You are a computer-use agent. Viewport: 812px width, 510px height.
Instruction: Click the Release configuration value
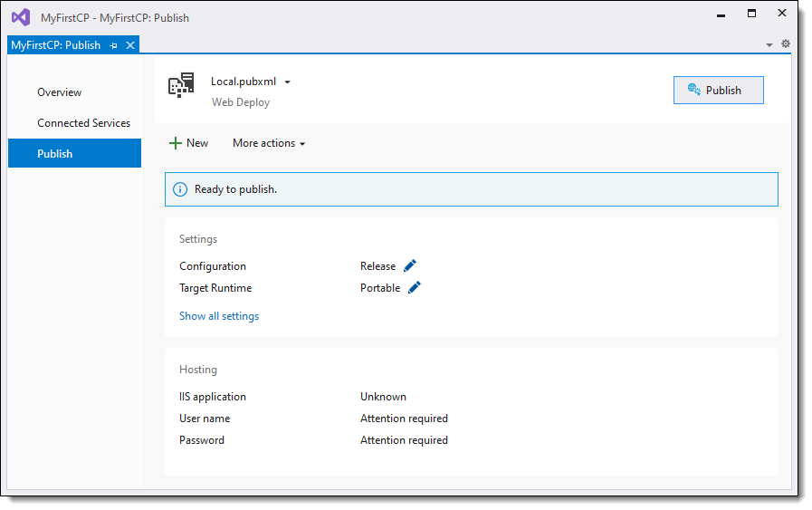click(x=378, y=266)
